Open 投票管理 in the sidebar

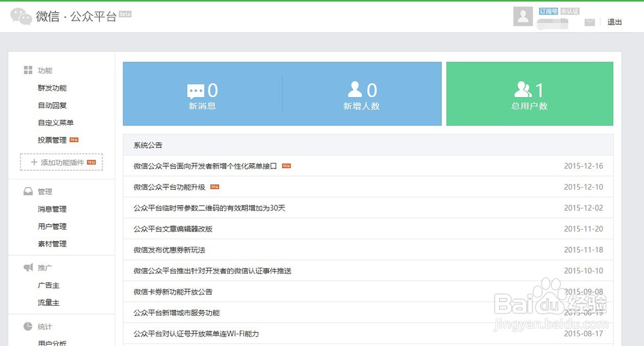(52, 140)
